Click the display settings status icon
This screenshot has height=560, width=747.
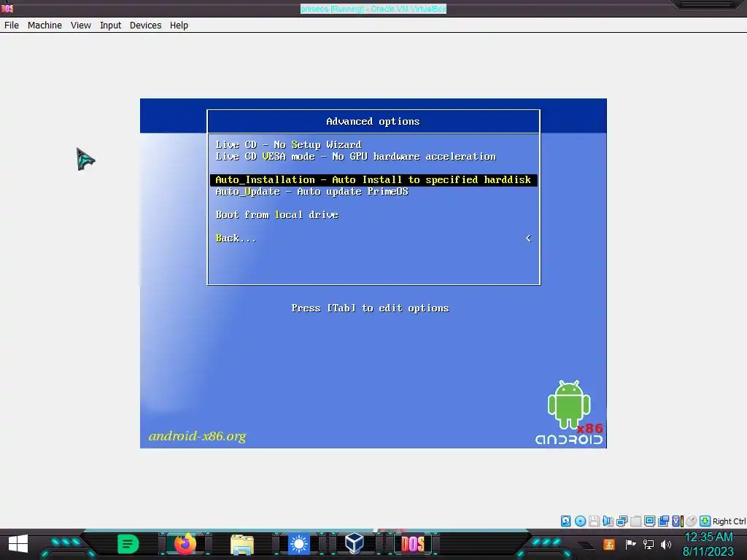(x=649, y=521)
